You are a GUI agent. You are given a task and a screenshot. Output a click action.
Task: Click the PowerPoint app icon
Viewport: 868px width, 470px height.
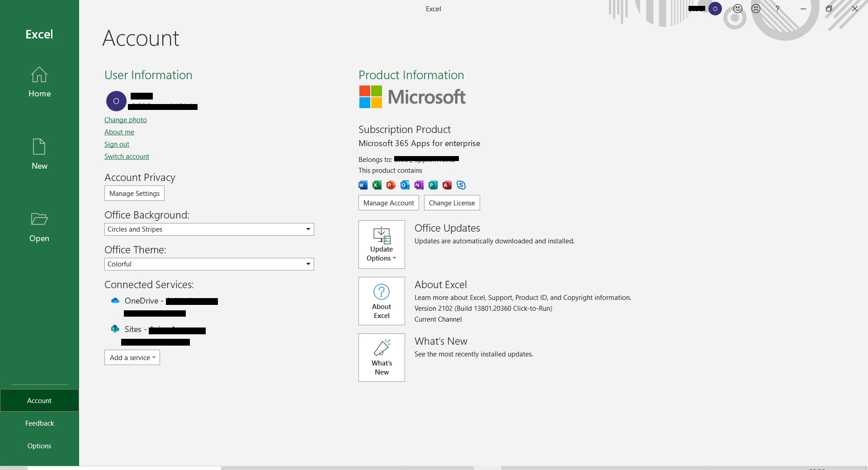391,185
